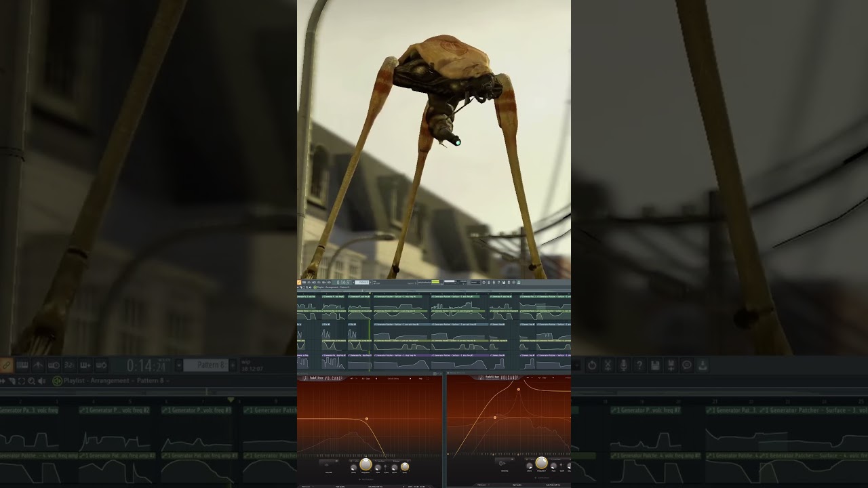The image size is (868, 488).
Task: Click the routing diagram icon in the left Volcano plugin
Action: point(327,464)
